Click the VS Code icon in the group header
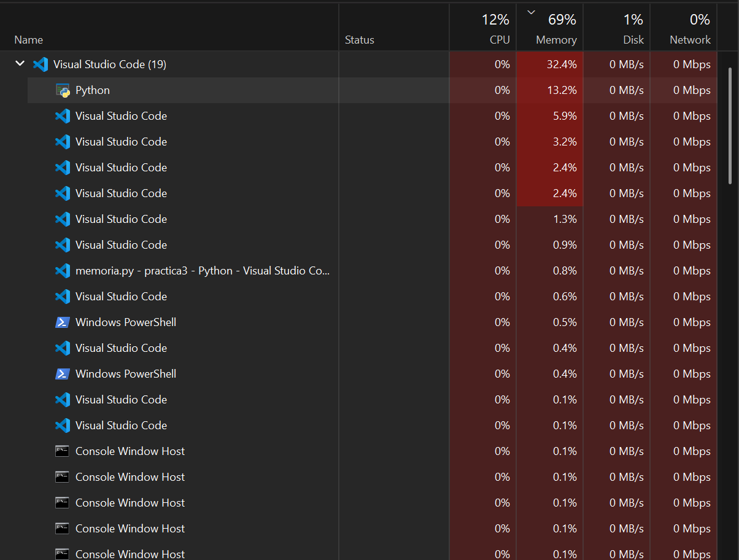This screenshot has height=560, width=739. (x=41, y=64)
